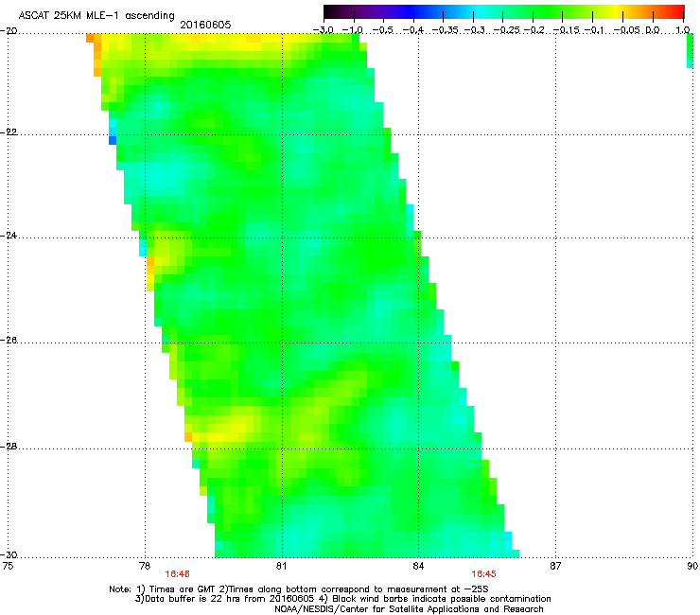Click the colorbar label -0.15
Viewport: 700px width, 615px height.
click(567, 30)
